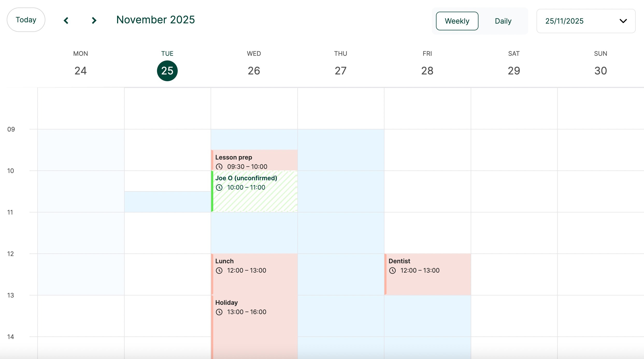Jump to Today
The width and height of the screenshot is (644, 359).
tap(26, 20)
